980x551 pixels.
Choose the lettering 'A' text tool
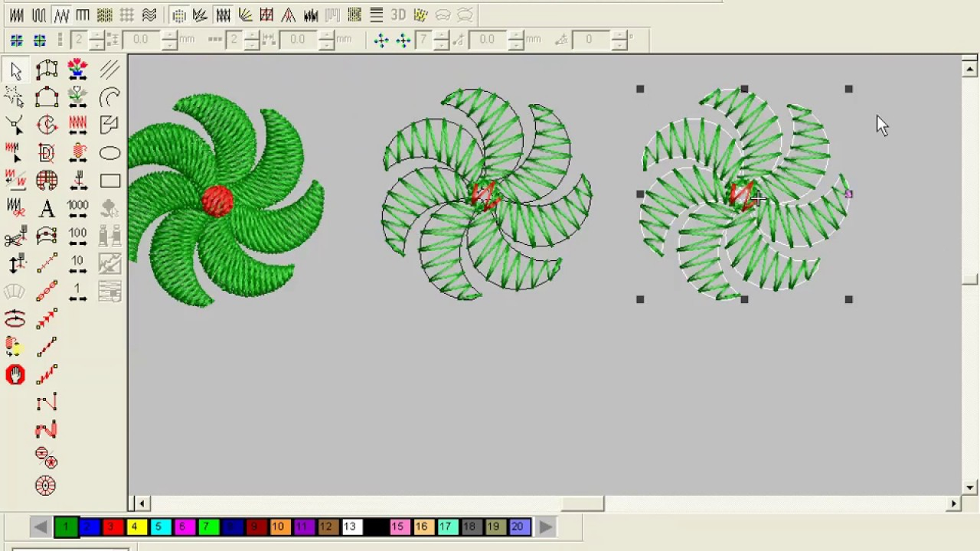(x=47, y=208)
